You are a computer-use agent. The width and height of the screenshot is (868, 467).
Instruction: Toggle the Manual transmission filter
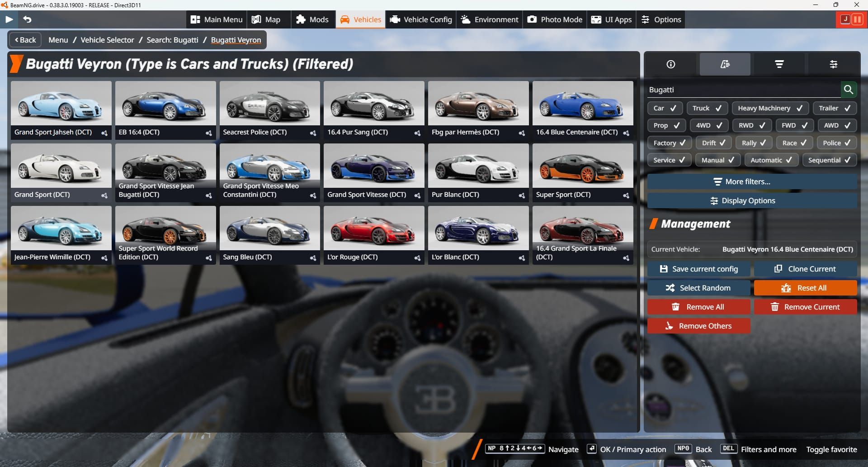717,160
